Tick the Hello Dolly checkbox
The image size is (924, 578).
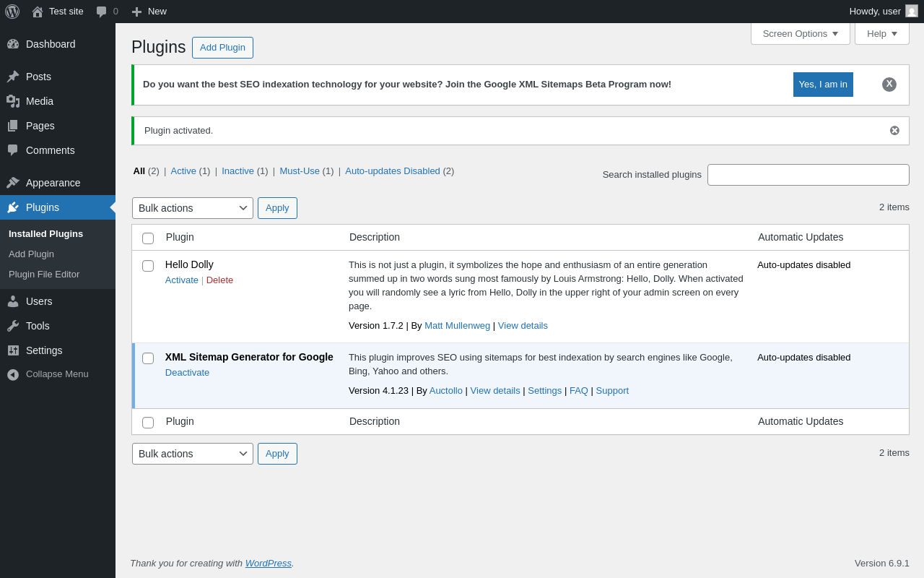click(x=148, y=266)
